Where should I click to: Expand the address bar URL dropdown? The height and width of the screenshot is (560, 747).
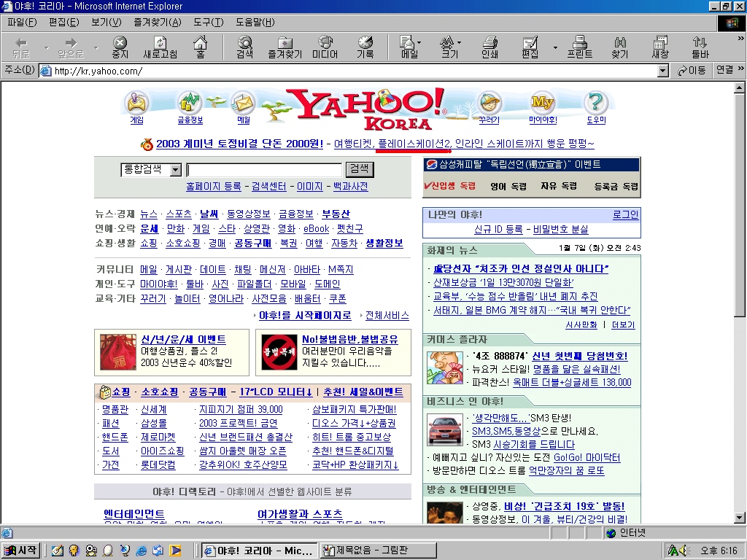pyautogui.click(x=662, y=71)
